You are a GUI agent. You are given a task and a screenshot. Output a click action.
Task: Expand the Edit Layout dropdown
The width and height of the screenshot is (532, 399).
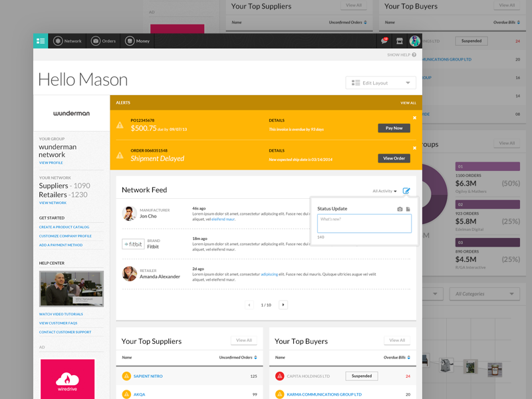click(380, 82)
